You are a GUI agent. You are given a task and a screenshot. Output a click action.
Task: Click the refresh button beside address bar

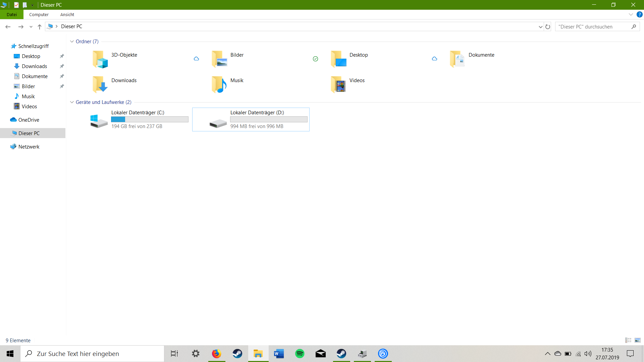coord(548,27)
